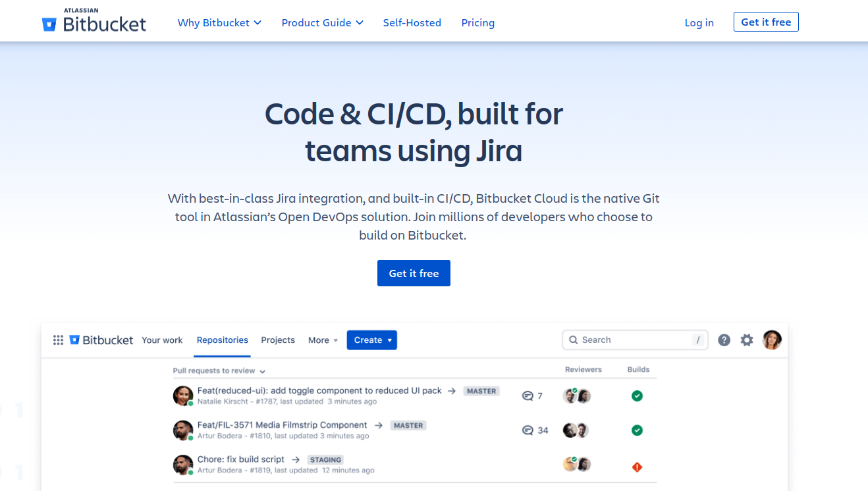Switch to the Repositories tab
868x491 pixels.
tap(222, 340)
